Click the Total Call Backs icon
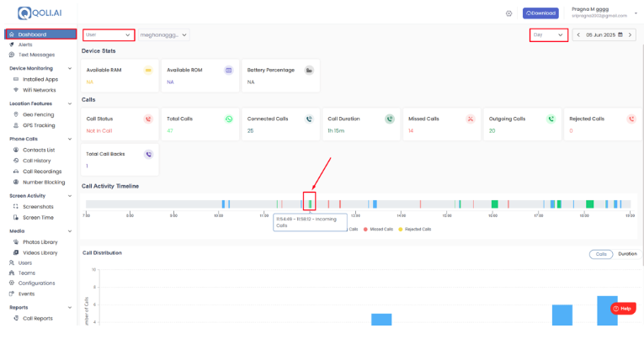The height and width of the screenshot is (339, 644). pos(148,154)
